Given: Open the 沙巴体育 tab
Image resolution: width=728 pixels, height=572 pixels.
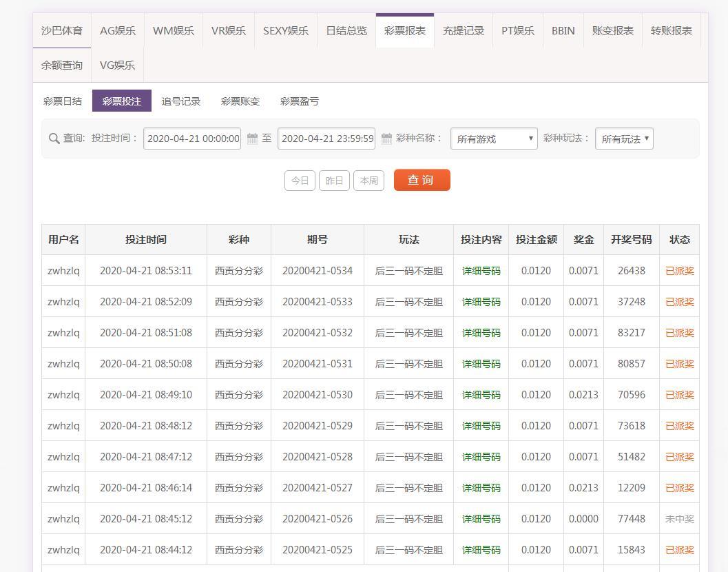Looking at the screenshot, I should [62, 31].
